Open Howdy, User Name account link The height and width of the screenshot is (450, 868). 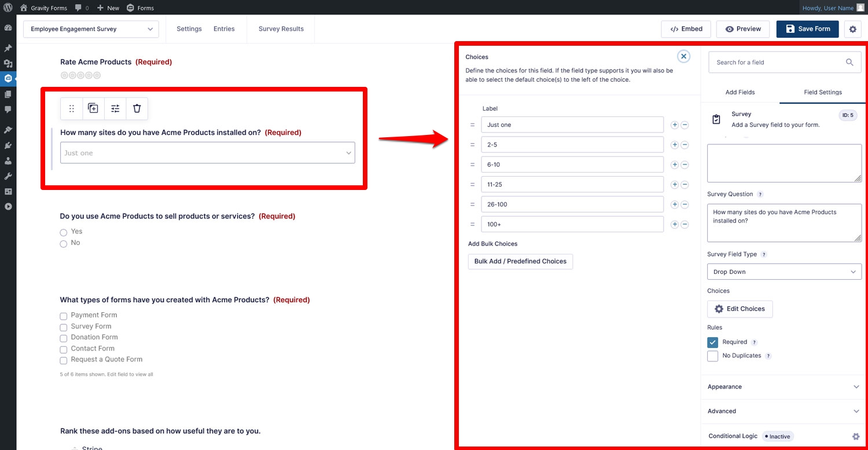(x=833, y=8)
